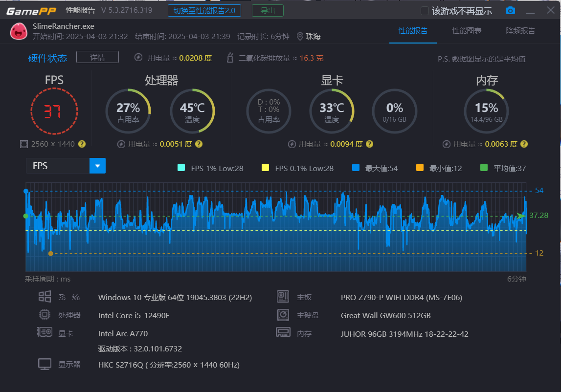Click help icon beside memory 用电量 0.0063 度

524,144
